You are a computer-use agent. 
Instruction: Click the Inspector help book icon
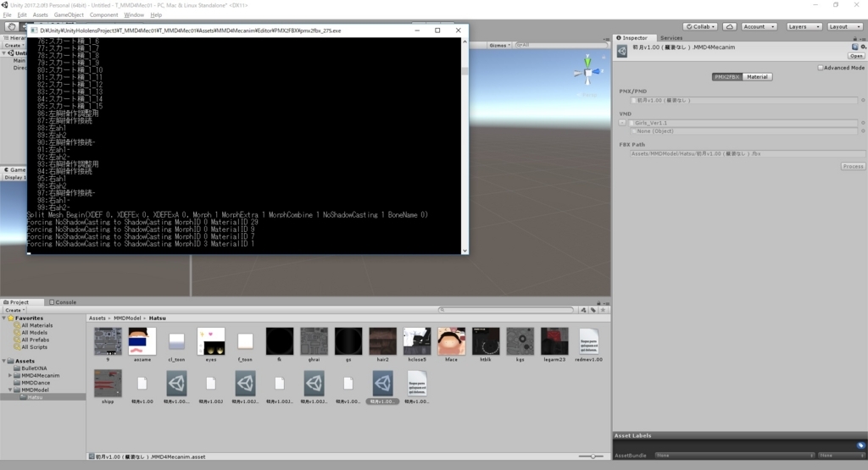click(854, 47)
